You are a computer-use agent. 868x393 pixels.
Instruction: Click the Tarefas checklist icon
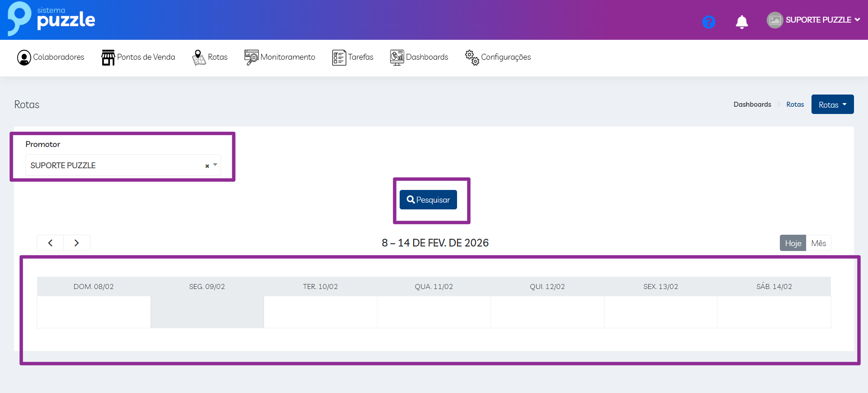[339, 57]
